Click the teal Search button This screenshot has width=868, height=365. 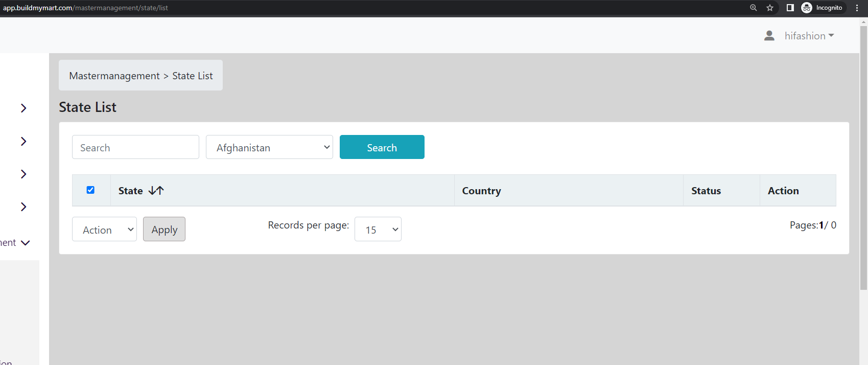coord(382,147)
